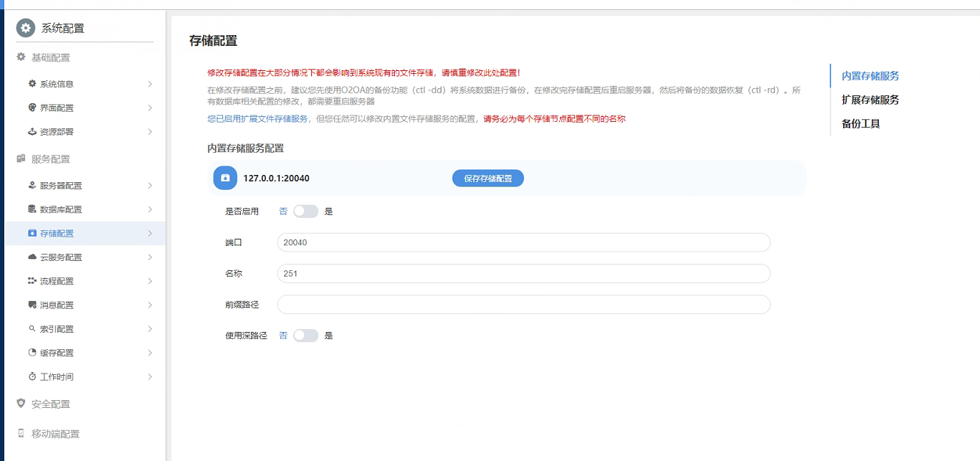Viewport: 980px width, 461px height.
Task: Click the 云服务配置 cloud icon
Action: point(32,257)
